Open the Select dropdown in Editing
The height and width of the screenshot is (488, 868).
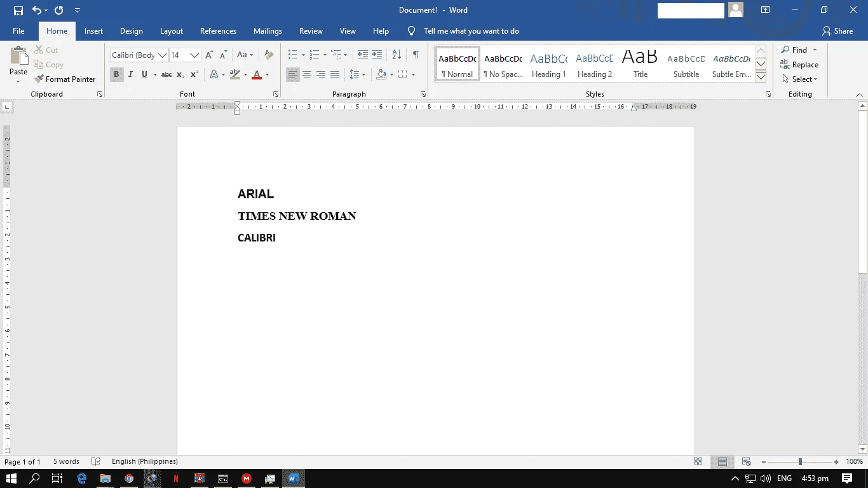click(x=800, y=79)
